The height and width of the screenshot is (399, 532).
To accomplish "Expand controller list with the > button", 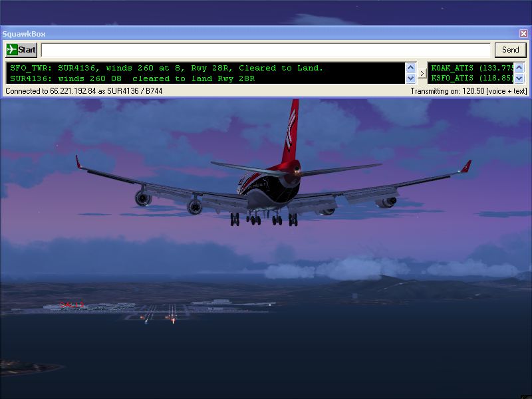I will [422, 73].
